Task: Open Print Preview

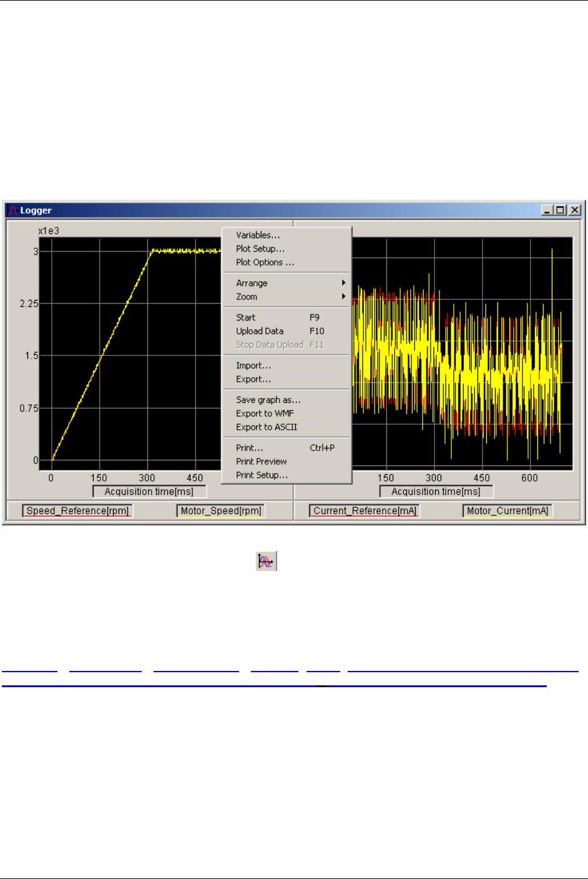Action: 262,462
